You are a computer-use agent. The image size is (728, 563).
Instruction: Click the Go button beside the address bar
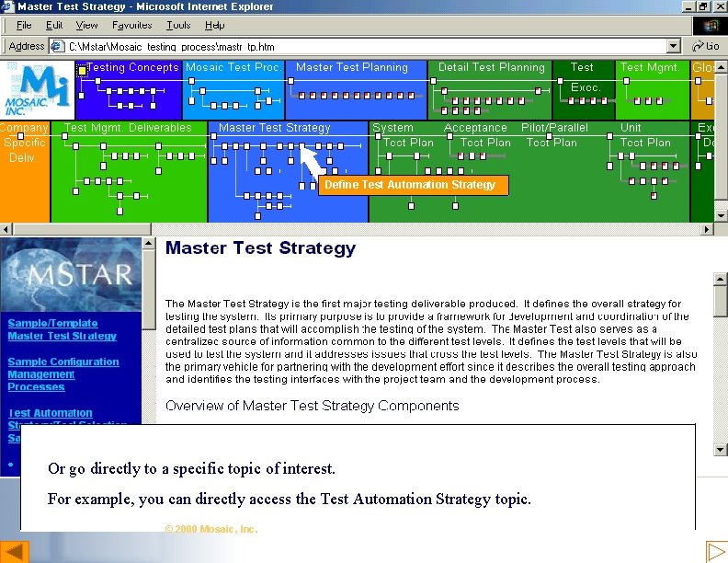[705, 46]
